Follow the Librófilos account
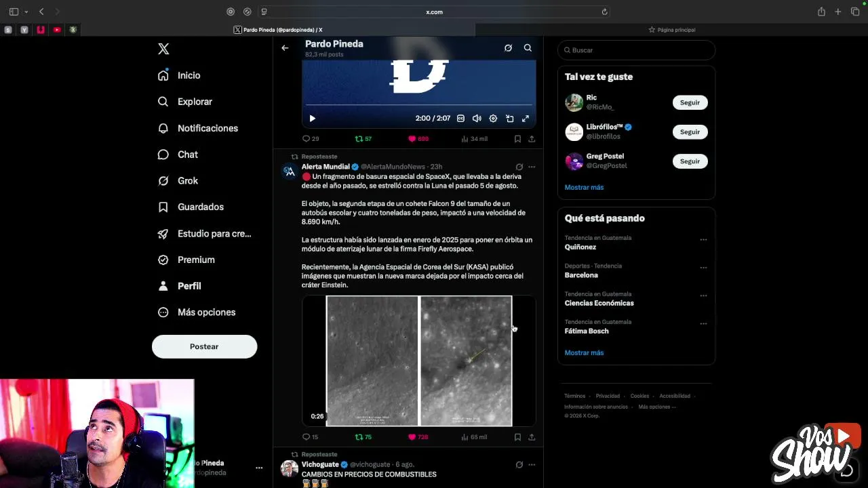The height and width of the screenshot is (488, 868). (x=690, y=131)
